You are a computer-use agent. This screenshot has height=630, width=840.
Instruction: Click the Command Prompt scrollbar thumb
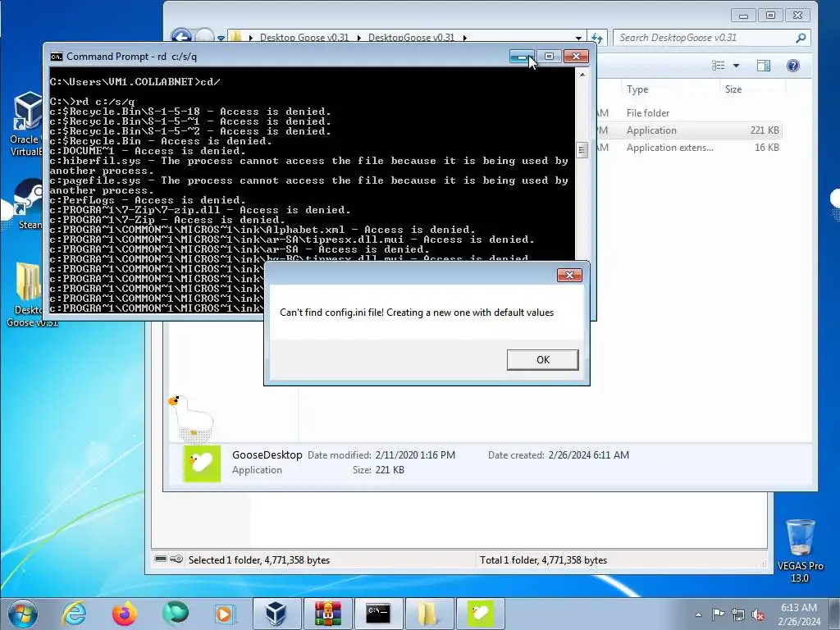click(582, 150)
